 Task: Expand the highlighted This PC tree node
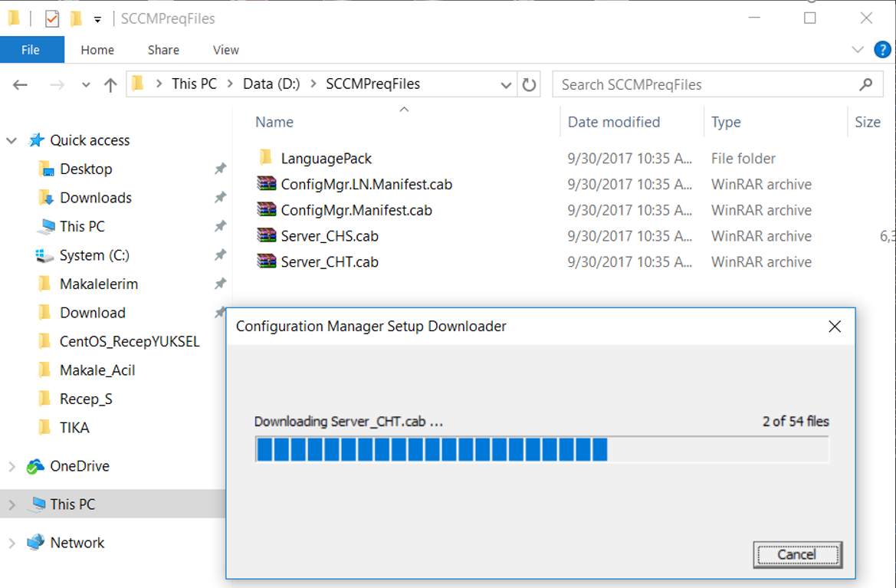click(x=11, y=504)
